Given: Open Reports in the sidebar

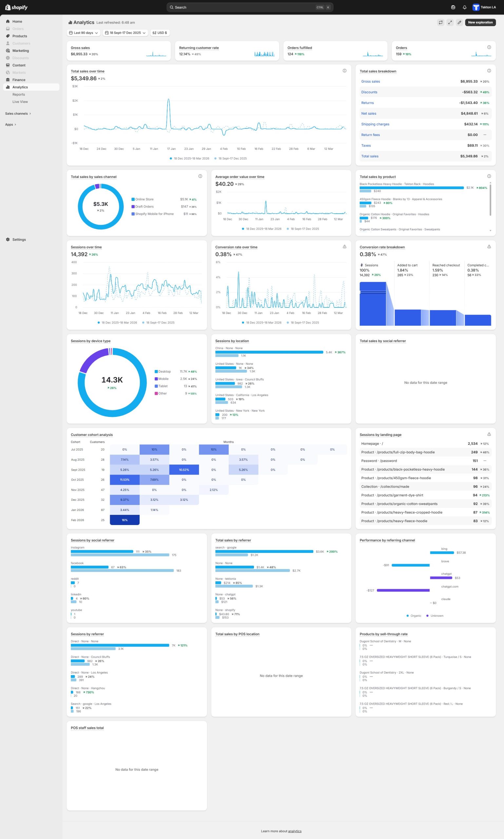Looking at the screenshot, I should click(x=19, y=94).
